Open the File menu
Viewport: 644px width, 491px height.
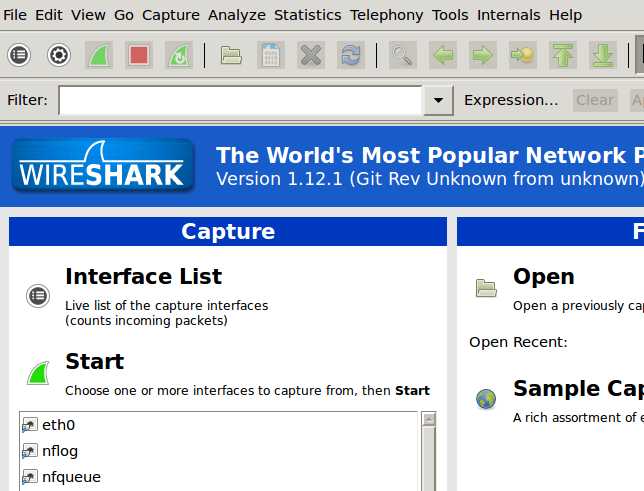pyautogui.click(x=15, y=15)
